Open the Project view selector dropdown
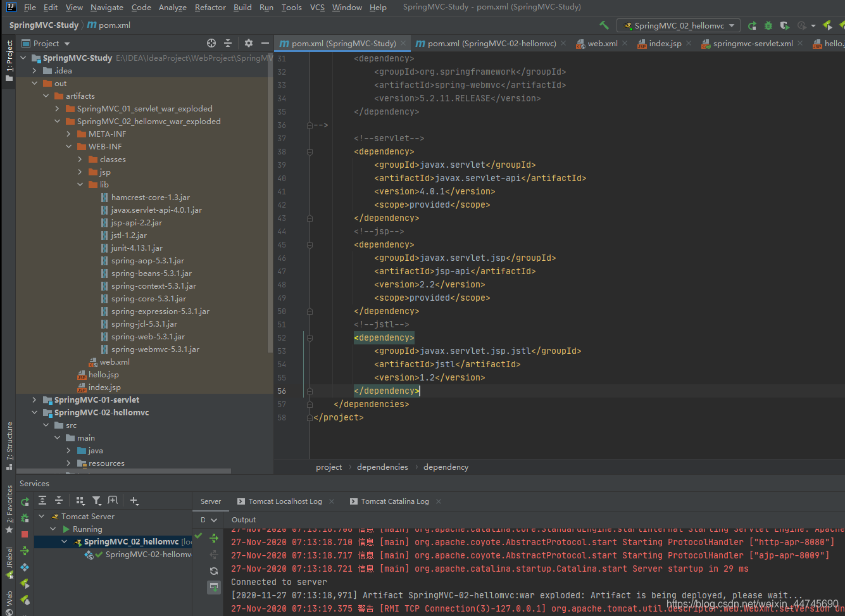Viewport: 845px width, 616px height. coord(46,43)
